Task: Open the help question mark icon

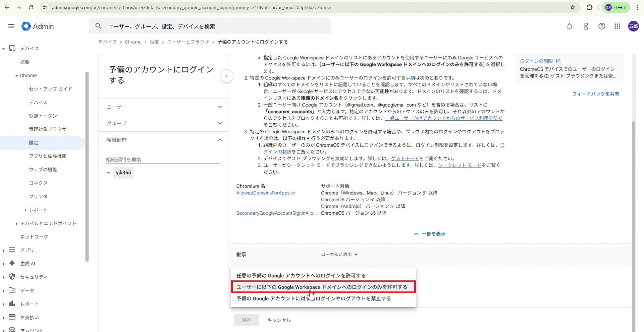Action: [601, 26]
